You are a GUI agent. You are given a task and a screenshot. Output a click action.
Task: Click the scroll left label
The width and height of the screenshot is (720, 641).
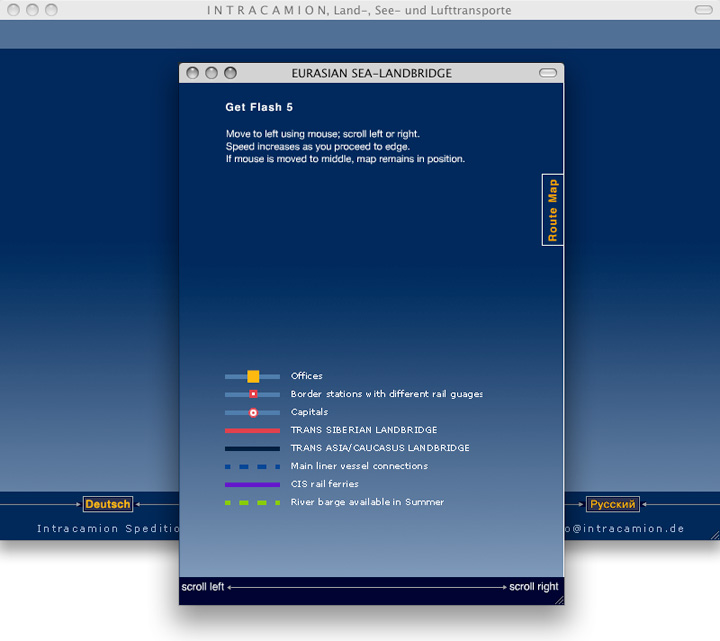(202, 587)
